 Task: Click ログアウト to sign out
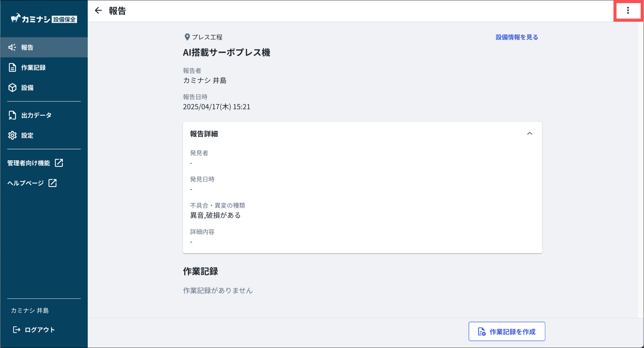pyautogui.click(x=34, y=330)
